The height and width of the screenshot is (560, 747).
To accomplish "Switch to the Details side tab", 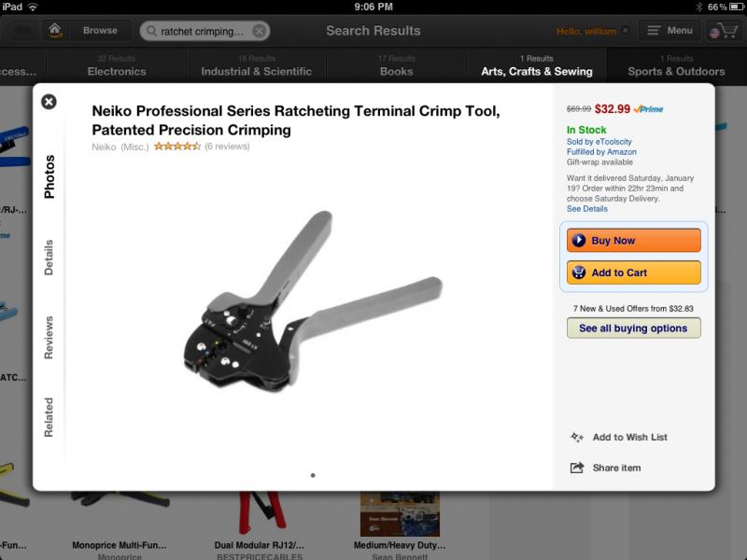I will [49, 258].
